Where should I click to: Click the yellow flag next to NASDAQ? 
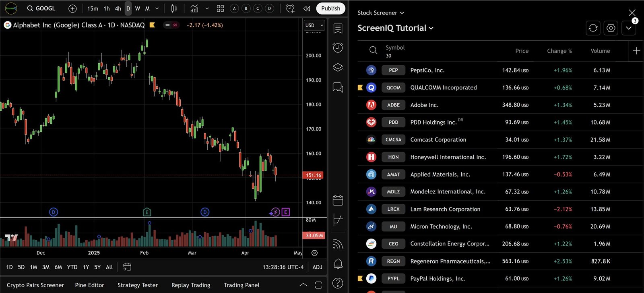(152, 25)
